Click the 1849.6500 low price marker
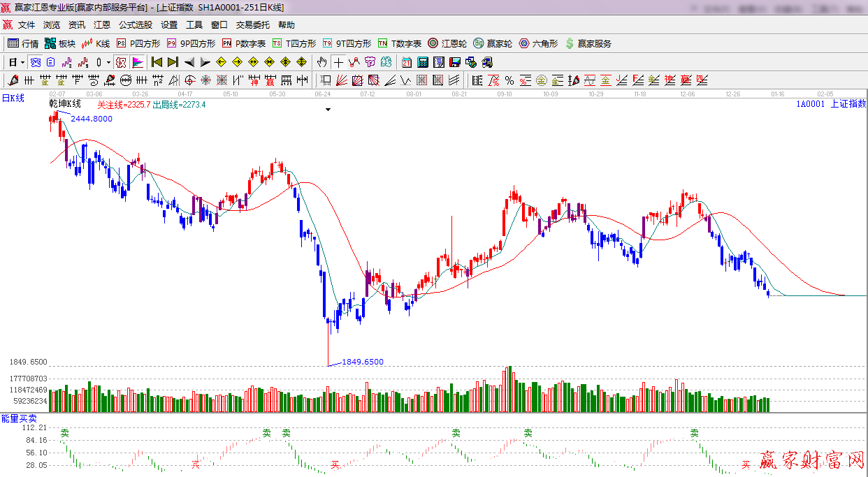868x477 pixels. click(362, 362)
